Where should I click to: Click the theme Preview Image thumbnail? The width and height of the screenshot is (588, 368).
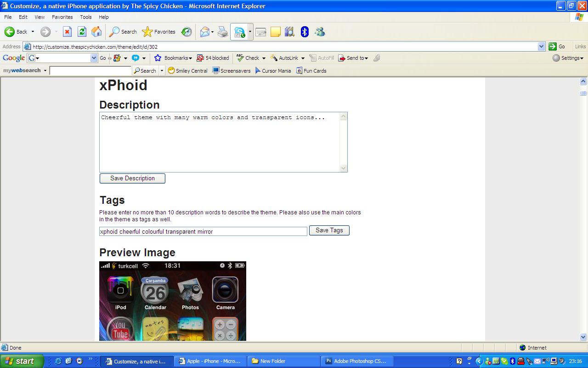click(x=173, y=301)
